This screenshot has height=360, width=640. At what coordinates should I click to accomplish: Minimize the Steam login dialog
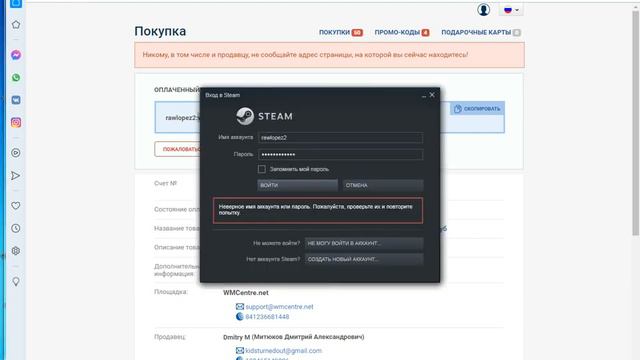click(x=424, y=96)
